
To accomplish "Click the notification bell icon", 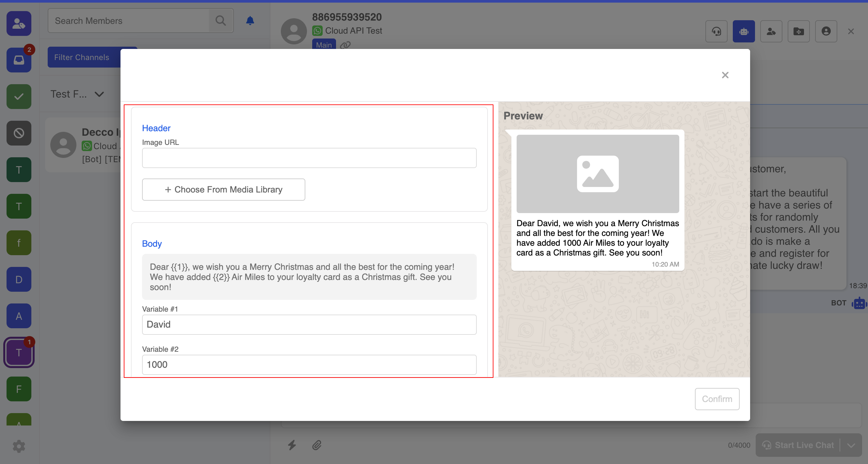I will coord(250,21).
